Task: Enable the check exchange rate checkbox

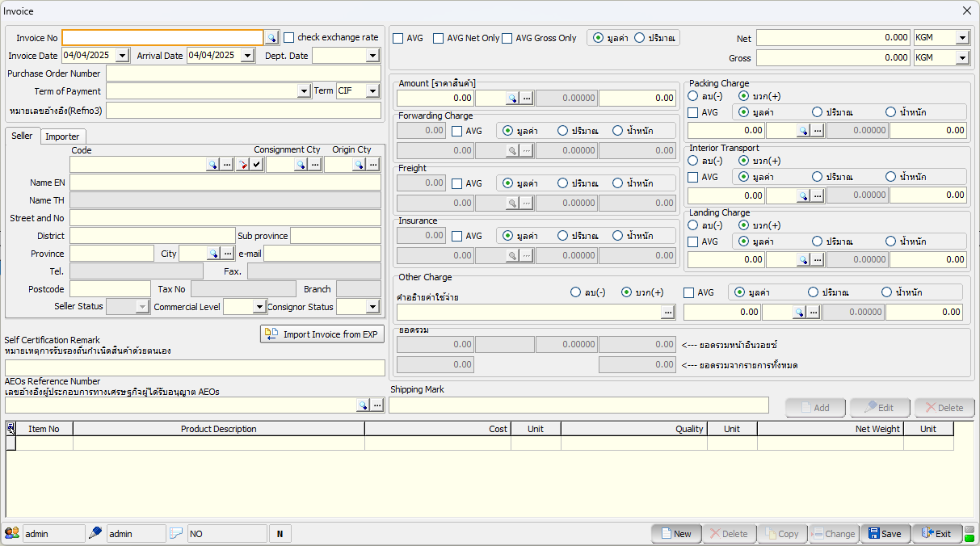Action: point(288,37)
